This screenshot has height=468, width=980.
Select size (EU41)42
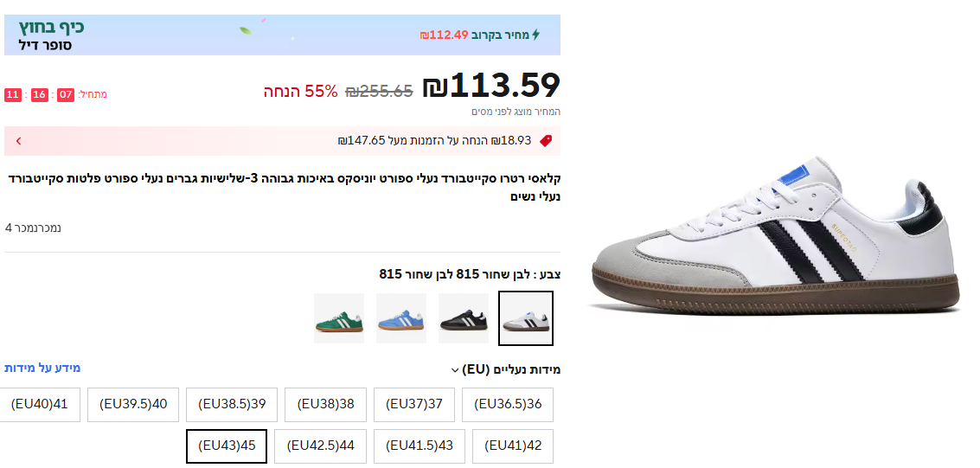click(513, 446)
